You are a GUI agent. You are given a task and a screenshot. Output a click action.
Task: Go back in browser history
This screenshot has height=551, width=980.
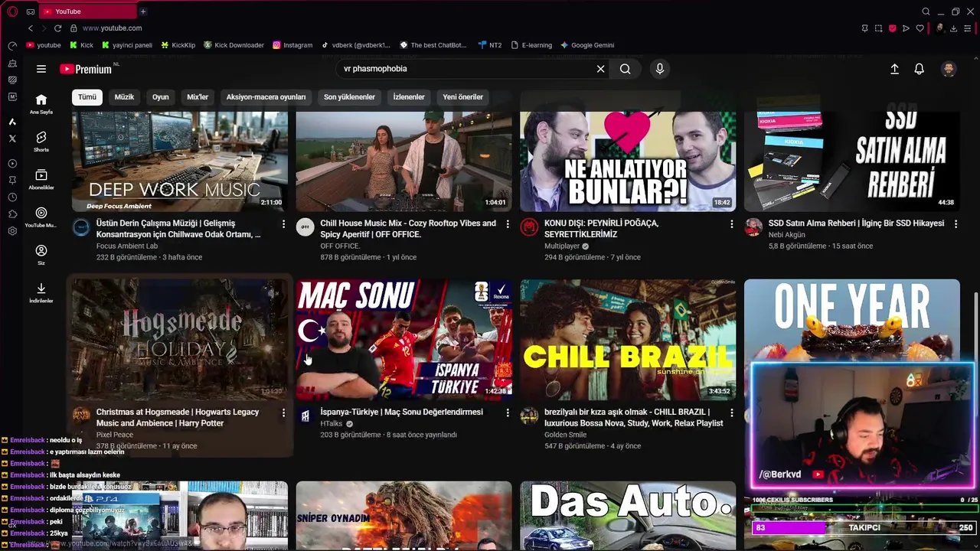31,28
